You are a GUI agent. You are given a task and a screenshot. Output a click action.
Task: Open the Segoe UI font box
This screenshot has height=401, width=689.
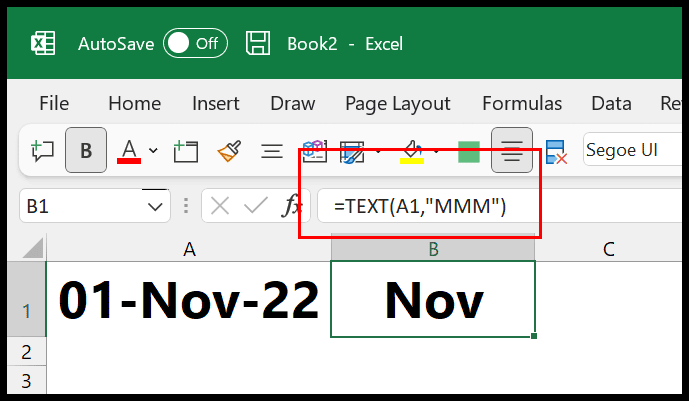(633, 150)
